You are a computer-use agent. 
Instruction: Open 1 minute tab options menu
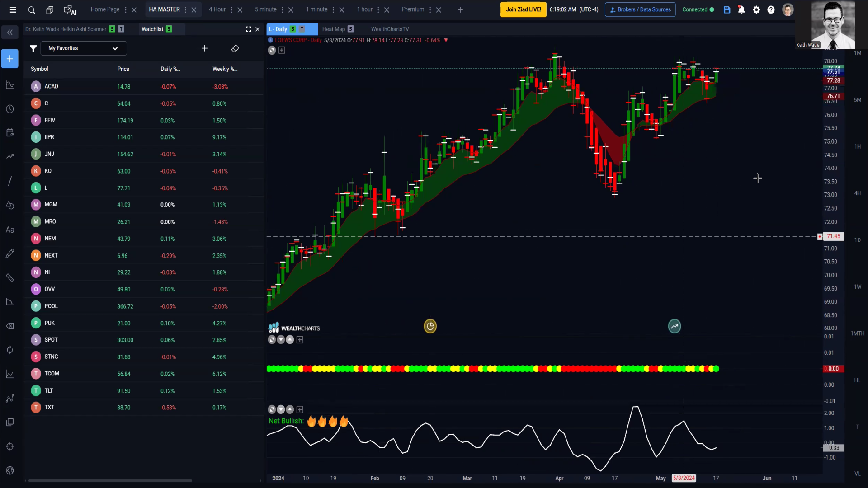pyautogui.click(x=333, y=9)
